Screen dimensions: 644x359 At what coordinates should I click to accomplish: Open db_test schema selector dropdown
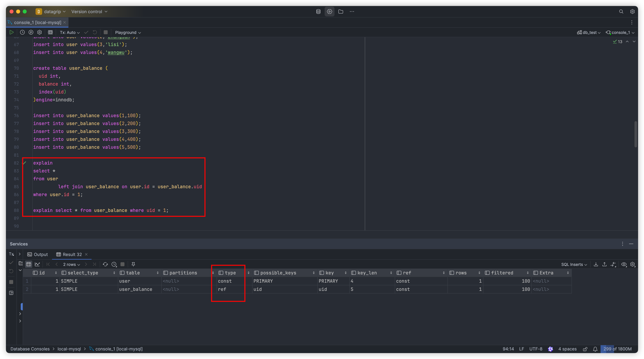pos(589,32)
